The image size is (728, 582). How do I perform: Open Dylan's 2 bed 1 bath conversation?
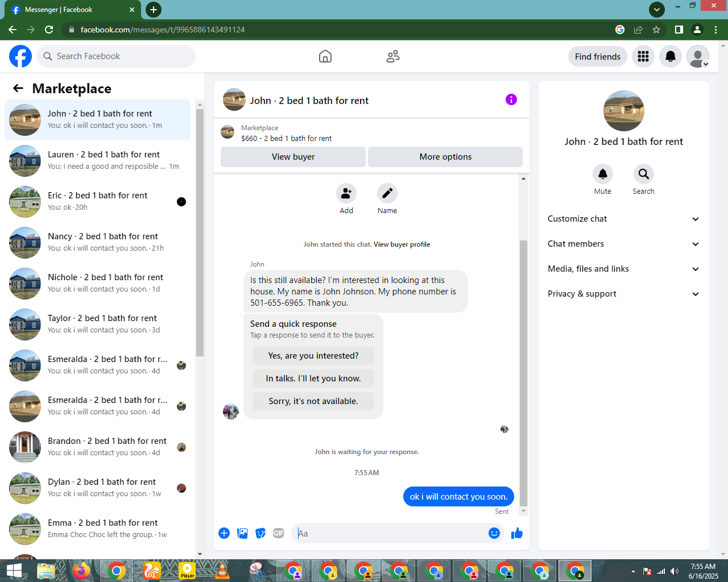click(97, 488)
